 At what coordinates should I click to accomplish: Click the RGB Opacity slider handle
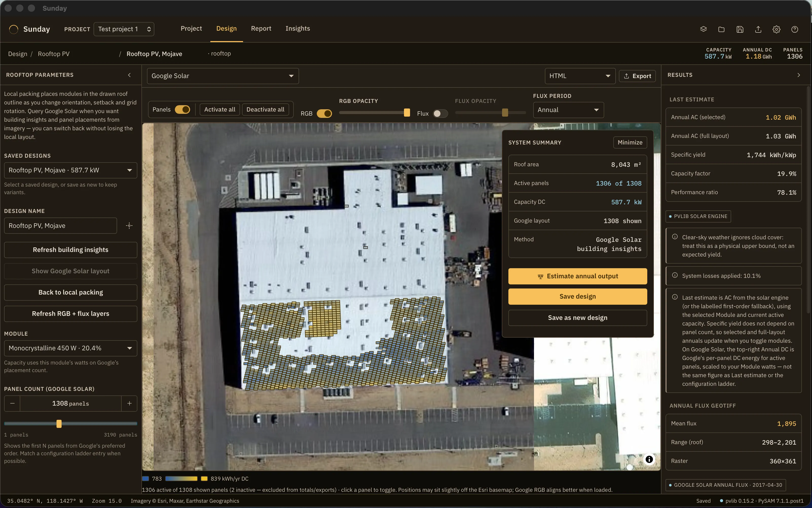pyautogui.click(x=407, y=113)
